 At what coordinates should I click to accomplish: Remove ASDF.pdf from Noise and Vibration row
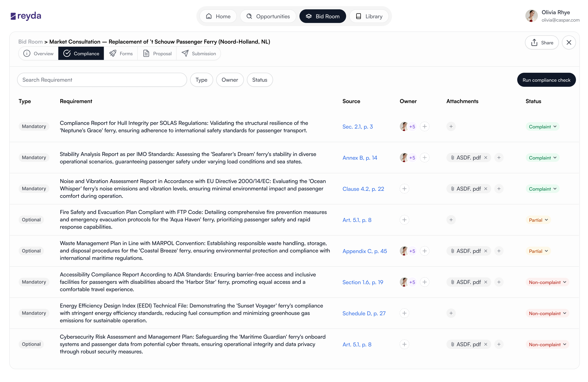[486, 189]
